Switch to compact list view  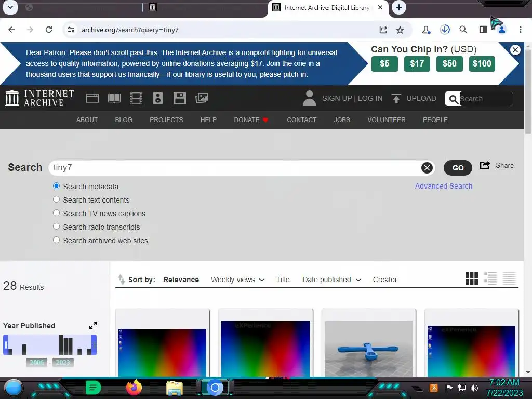coord(509,278)
